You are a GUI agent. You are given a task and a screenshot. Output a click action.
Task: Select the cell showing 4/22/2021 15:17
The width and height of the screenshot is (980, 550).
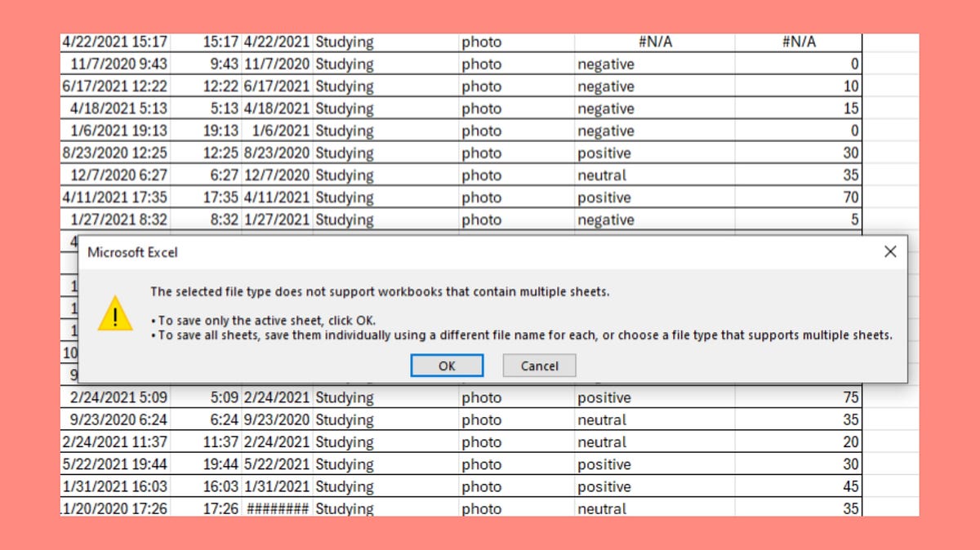point(114,42)
